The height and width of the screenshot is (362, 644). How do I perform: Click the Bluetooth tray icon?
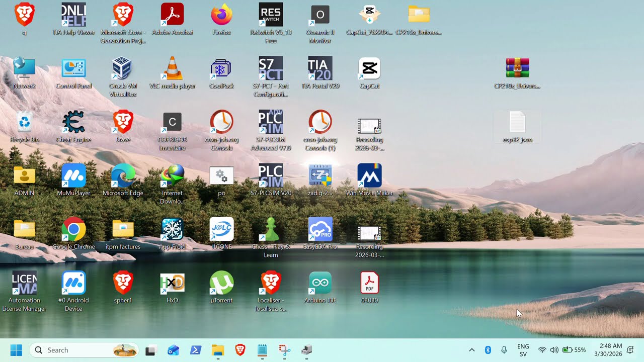488,350
